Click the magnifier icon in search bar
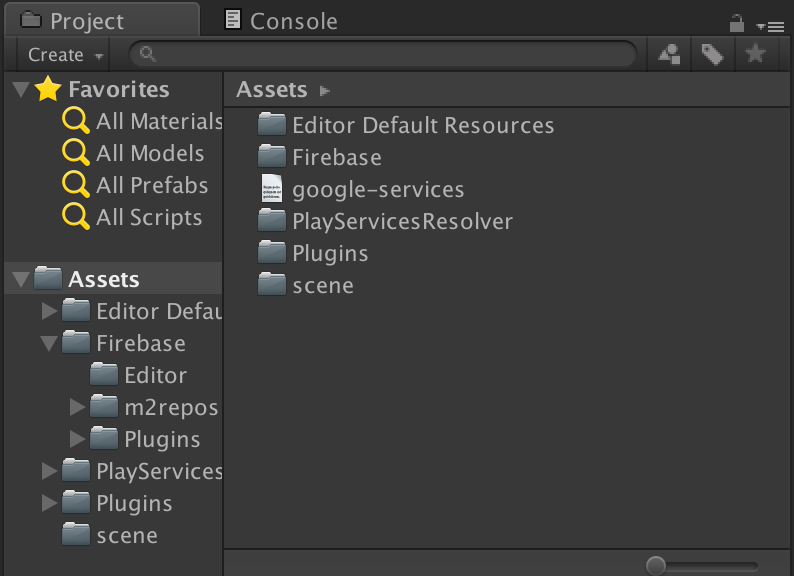This screenshot has width=794, height=576. 147,53
